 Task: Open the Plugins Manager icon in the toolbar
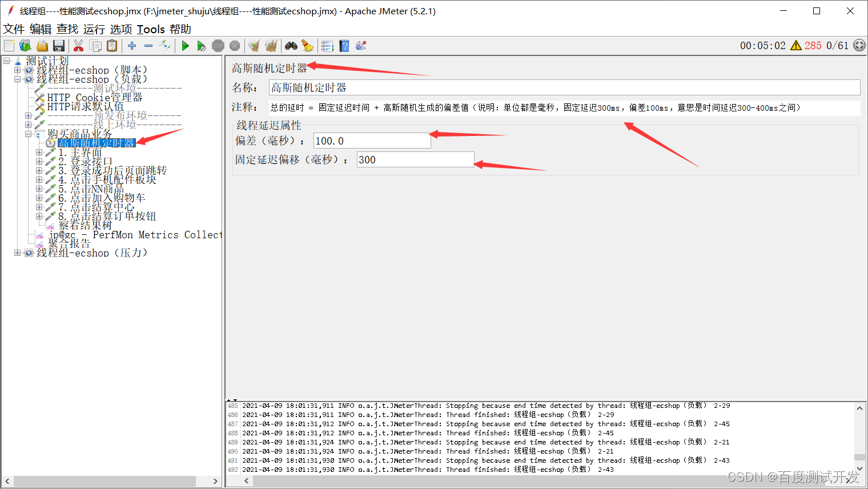tap(360, 46)
